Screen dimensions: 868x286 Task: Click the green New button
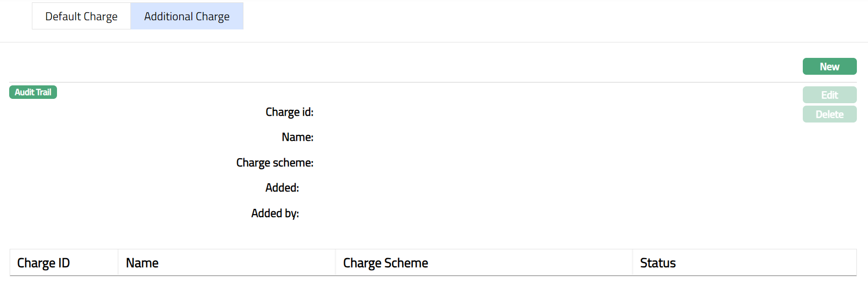click(x=829, y=67)
